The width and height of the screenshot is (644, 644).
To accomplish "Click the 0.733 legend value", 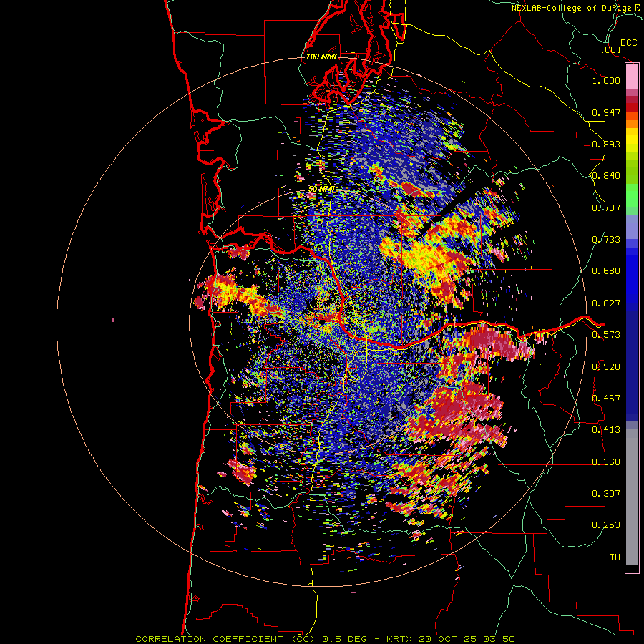I will [606, 240].
